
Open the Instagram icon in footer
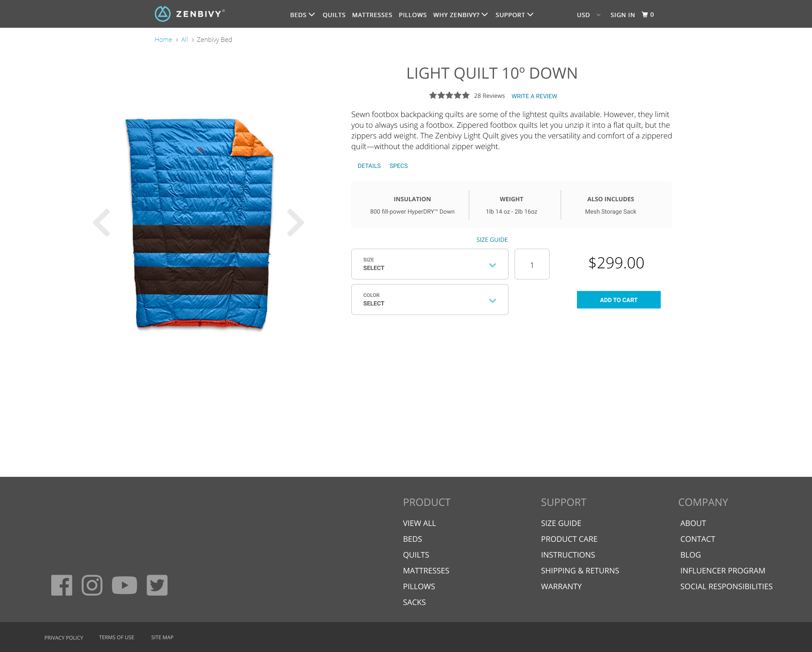[92, 585]
